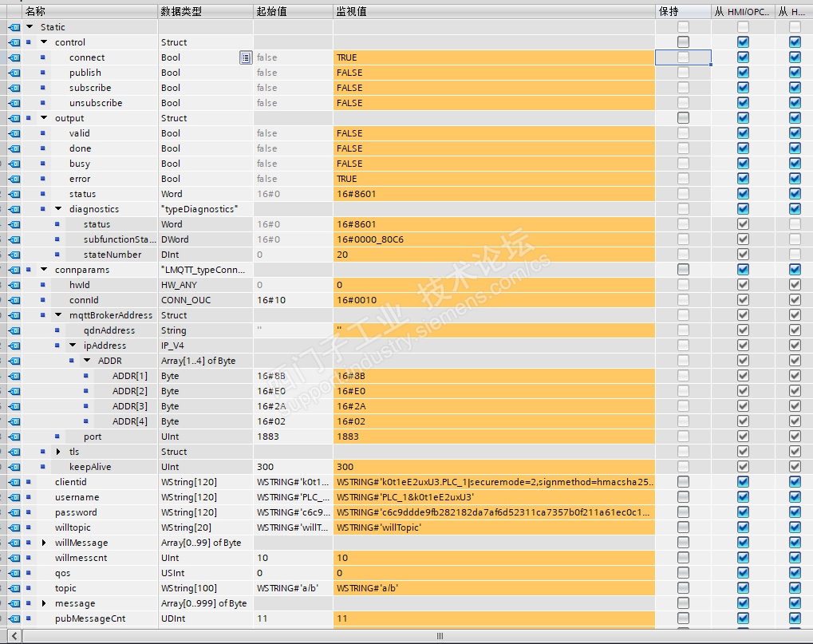
Task: Toggle the retain checkbox for the output row
Action: point(684,118)
